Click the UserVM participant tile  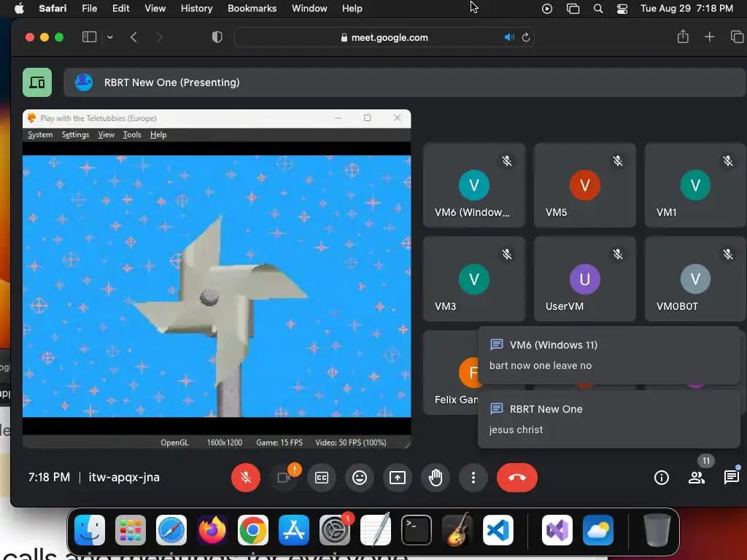click(x=585, y=279)
